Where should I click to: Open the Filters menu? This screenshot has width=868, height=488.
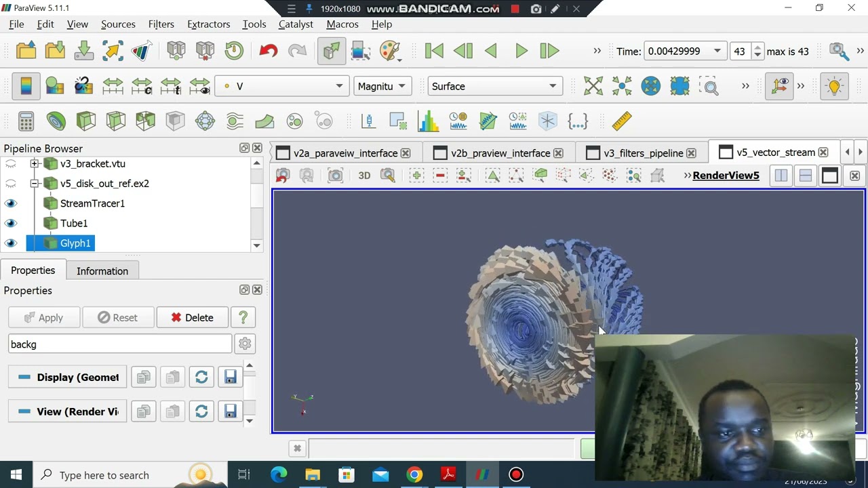[161, 24]
